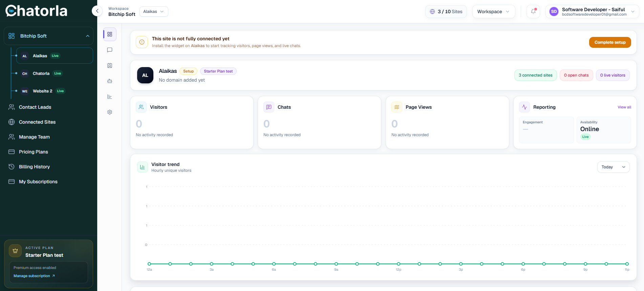Image resolution: width=644 pixels, height=291 pixels.
Task: Click the Visitors card icon
Action: click(x=141, y=107)
